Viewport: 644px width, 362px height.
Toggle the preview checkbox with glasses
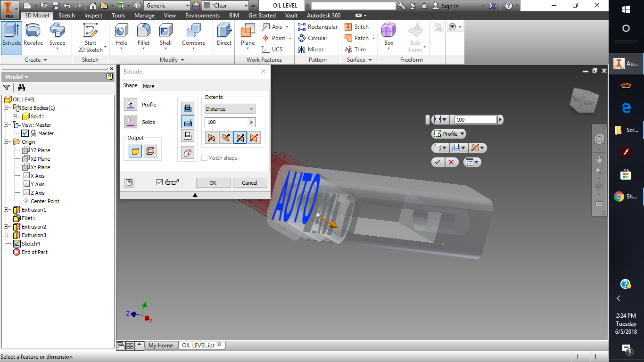(x=159, y=182)
